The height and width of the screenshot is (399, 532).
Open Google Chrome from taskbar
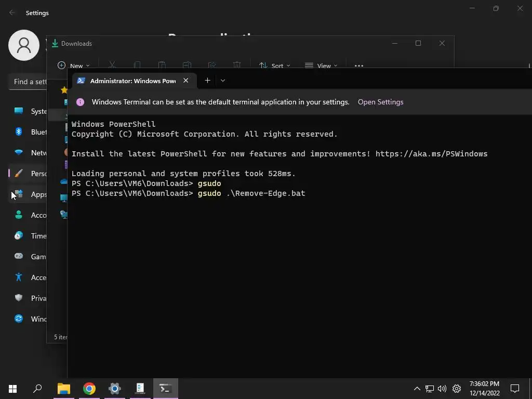pos(89,389)
